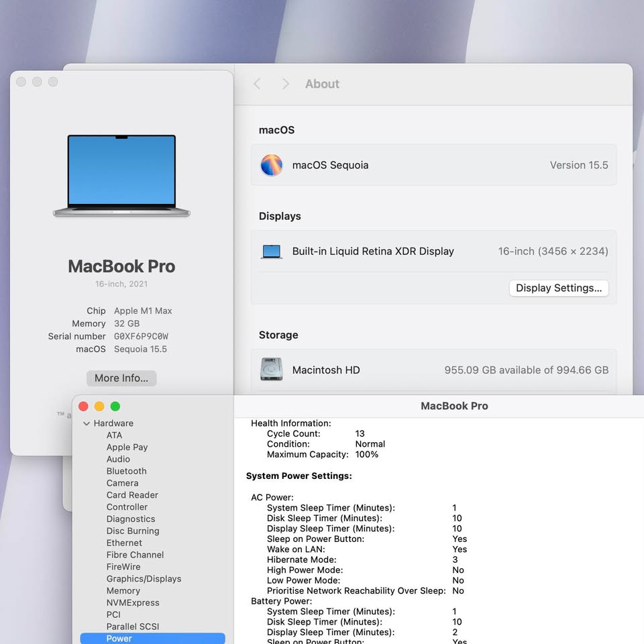This screenshot has height=644, width=644.
Task: Click Prioritise Network Reachability Over Sleep row
Action: (x=366, y=590)
